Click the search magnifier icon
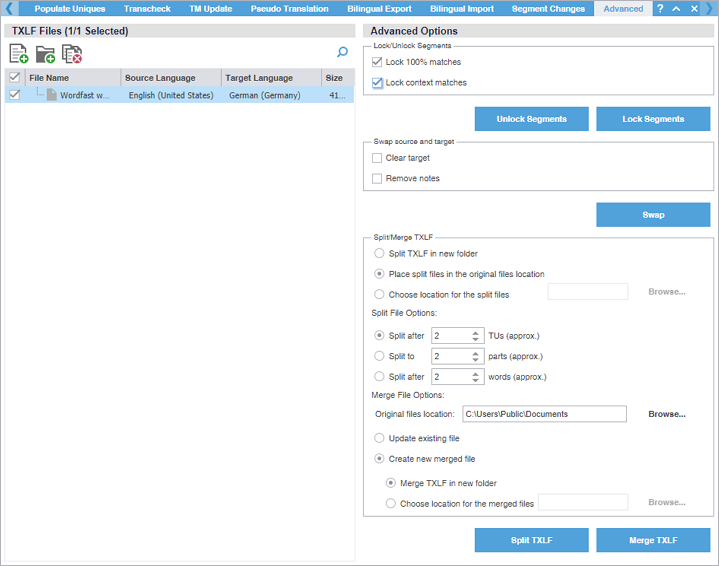The width and height of the screenshot is (719, 566). coord(342,53)
